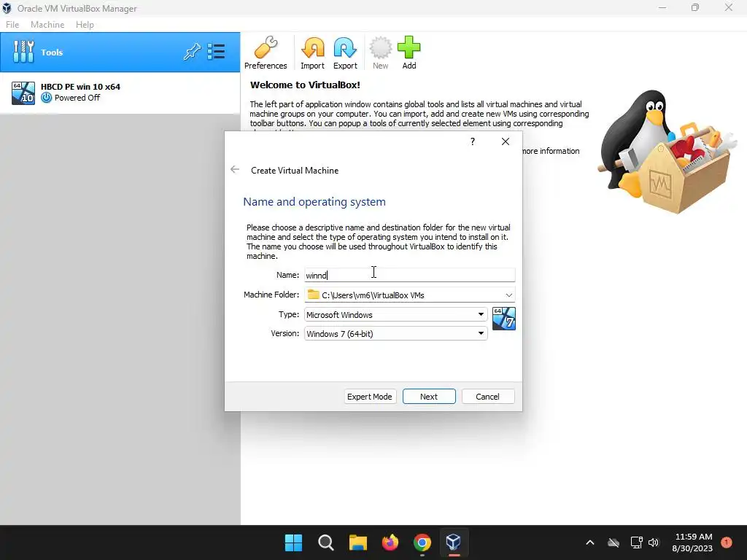
Task: Open the Windows Start menu
Action: click(x=293, y=542)
